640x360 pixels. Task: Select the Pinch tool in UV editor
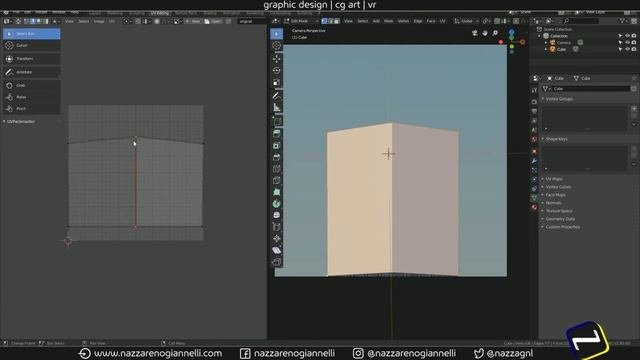click(31, 109)
